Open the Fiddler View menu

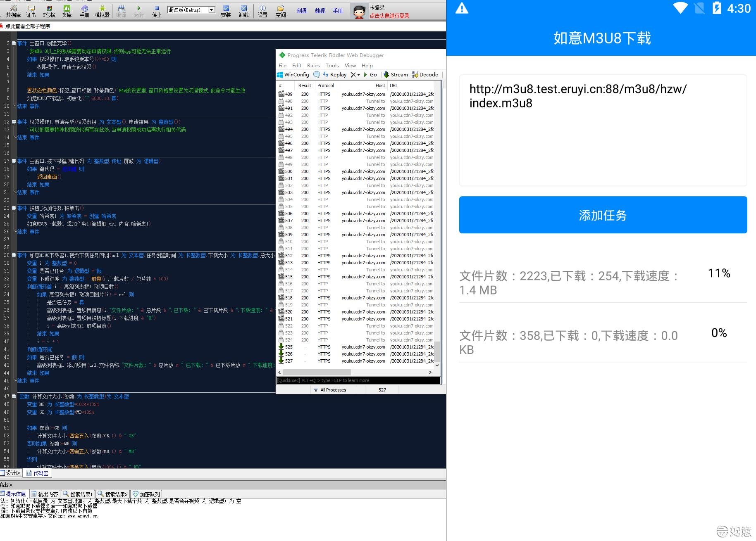[350, 65]
